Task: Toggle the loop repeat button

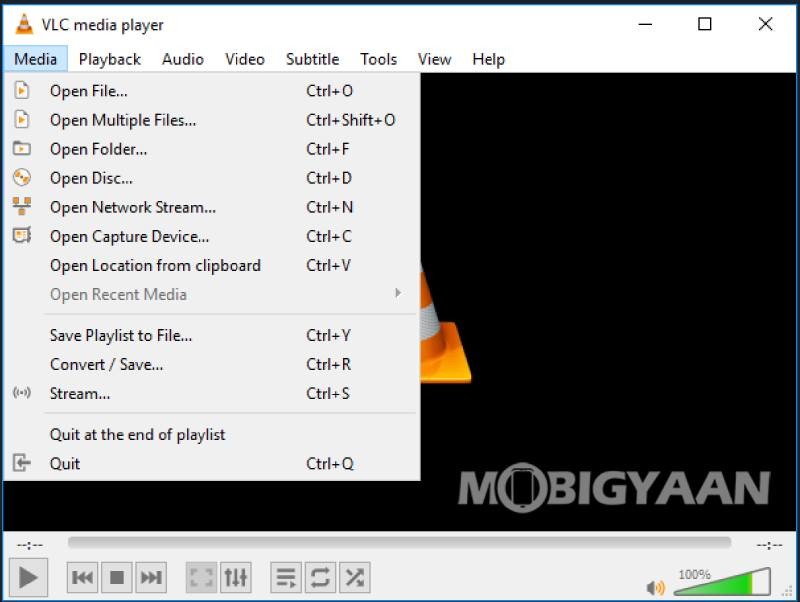Action: tap(320, 578)
